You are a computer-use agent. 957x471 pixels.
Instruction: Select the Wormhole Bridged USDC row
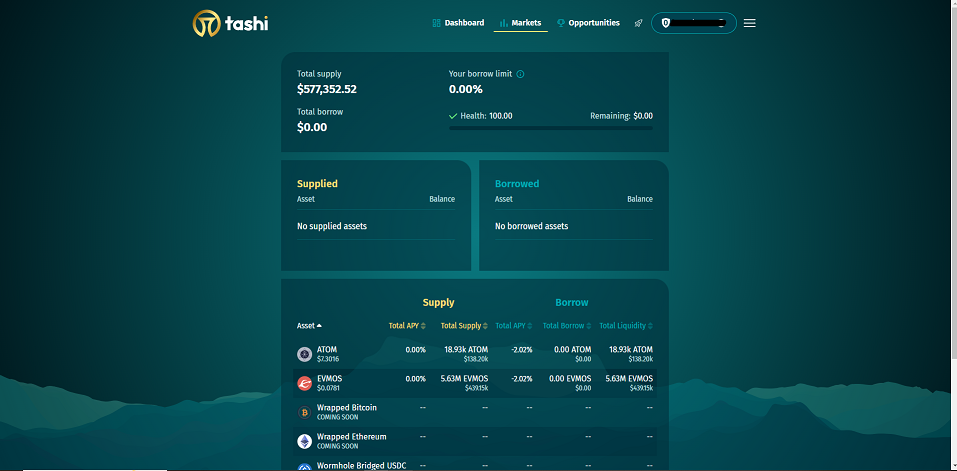pos(474,465)
